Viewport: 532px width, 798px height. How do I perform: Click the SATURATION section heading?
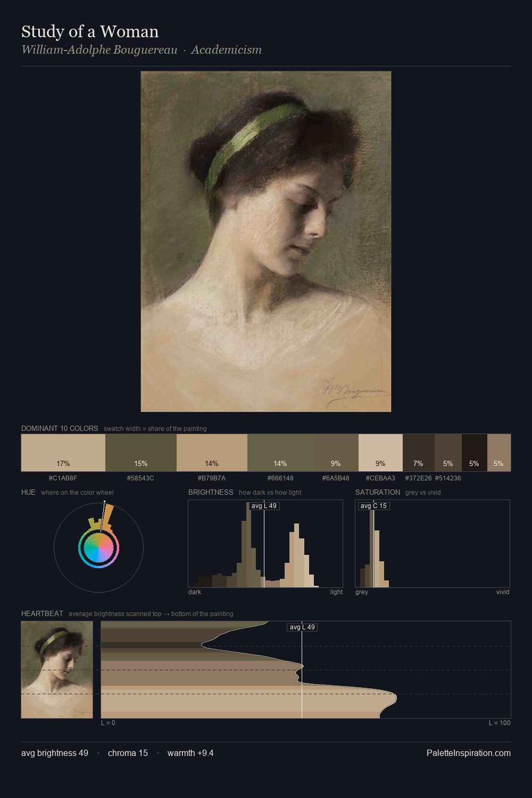(x=378, y=492)
